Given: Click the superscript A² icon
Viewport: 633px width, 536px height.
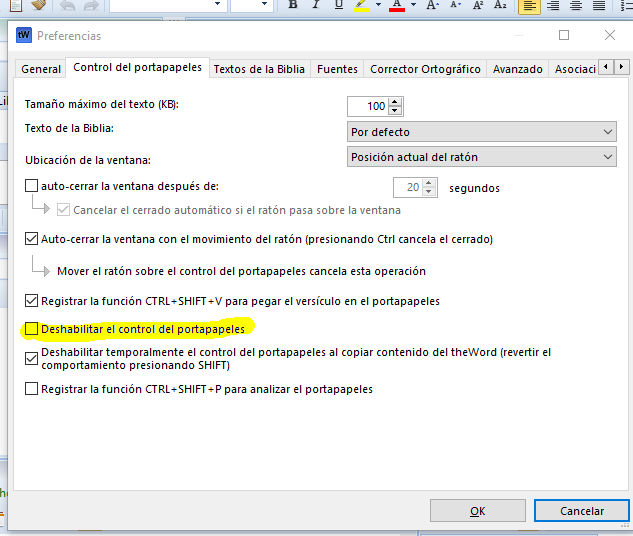Looking at the screenshot, I should click(x=477, y=5).
